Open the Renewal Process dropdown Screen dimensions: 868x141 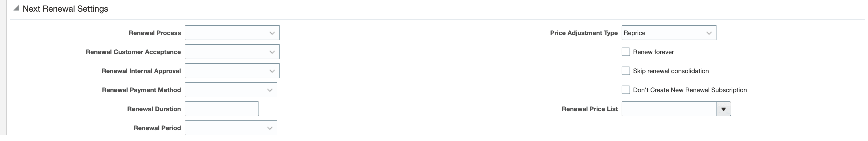pyautogui.click(x=232, y=33)
